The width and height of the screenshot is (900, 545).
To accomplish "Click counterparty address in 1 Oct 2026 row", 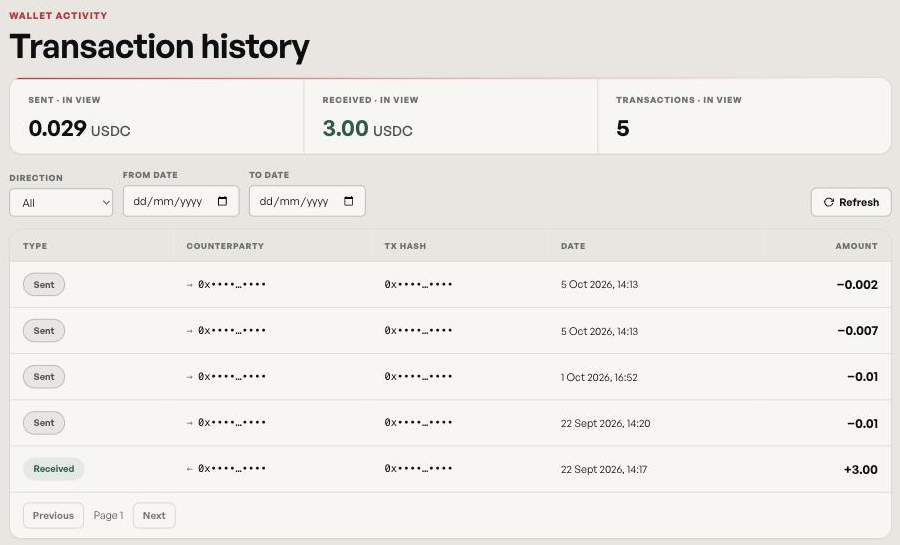I will [231, 376].
